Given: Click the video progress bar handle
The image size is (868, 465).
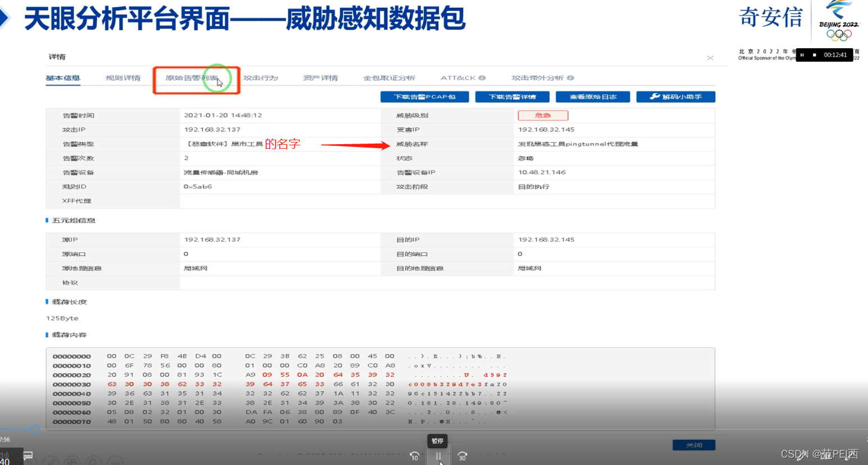Looking at the screenshot, I should (35, 429).
